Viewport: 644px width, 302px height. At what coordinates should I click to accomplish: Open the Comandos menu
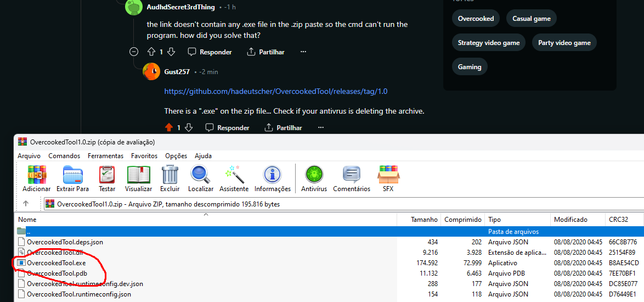click(64, 156)
